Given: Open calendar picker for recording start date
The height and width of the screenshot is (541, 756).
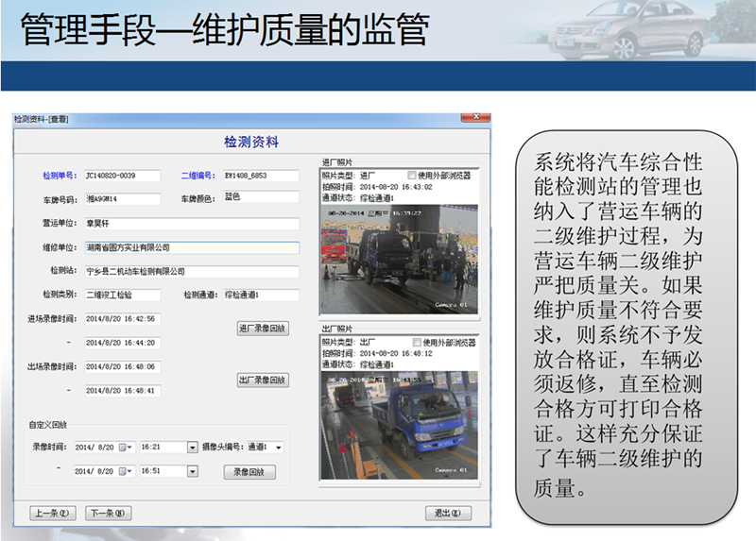Looking at the screenshot, I should (127, 447).
